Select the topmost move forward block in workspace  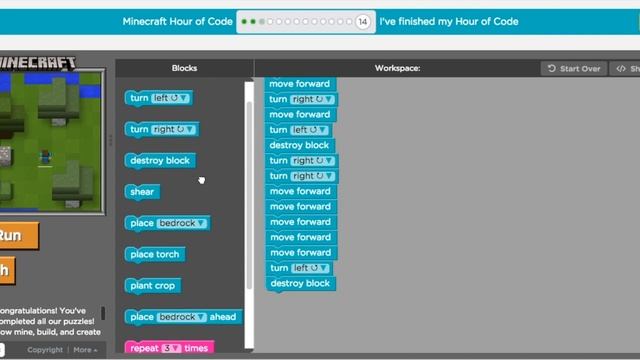pyautogui.click(x=300, y=84)
